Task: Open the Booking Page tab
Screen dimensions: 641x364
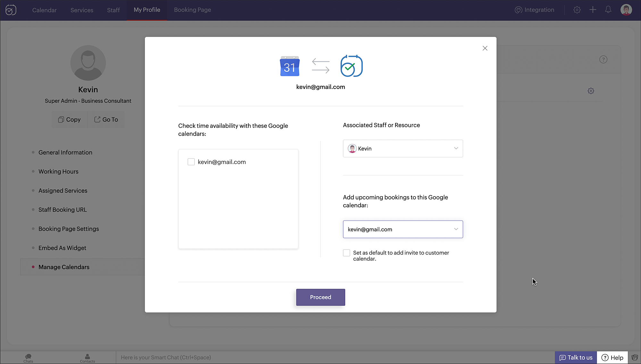Action: 192,10
